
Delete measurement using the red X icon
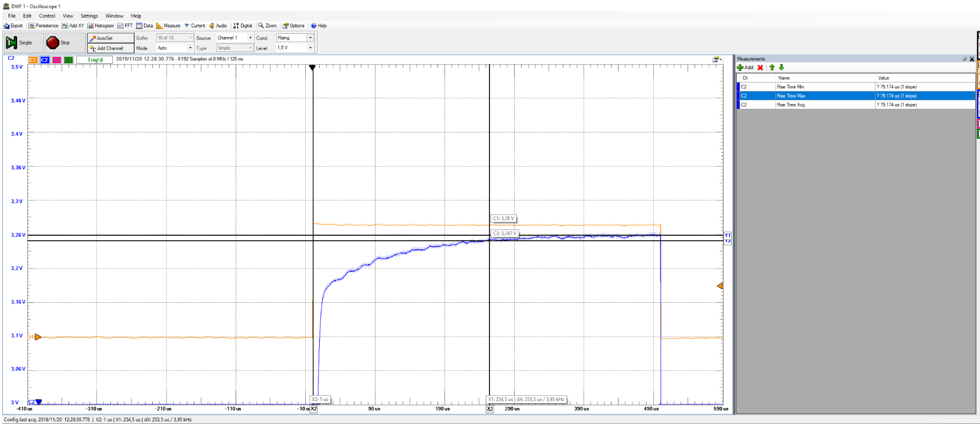760,68
